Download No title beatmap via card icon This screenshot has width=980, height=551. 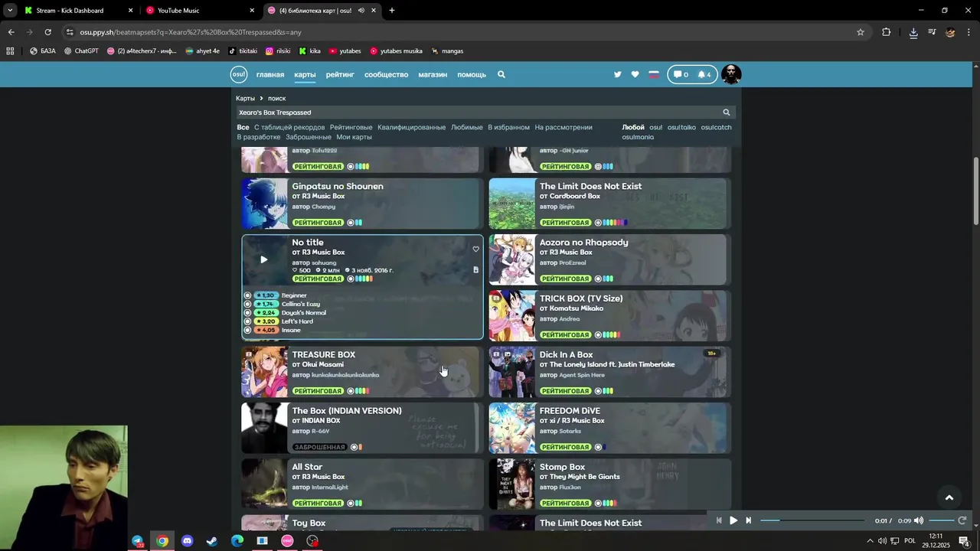click(475, 269)
